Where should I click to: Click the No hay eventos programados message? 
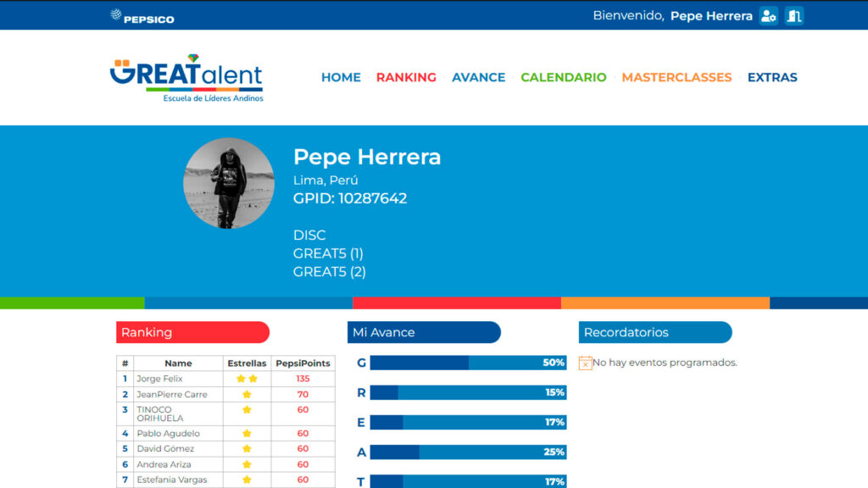pyautogui.click(x=665, y=363)
